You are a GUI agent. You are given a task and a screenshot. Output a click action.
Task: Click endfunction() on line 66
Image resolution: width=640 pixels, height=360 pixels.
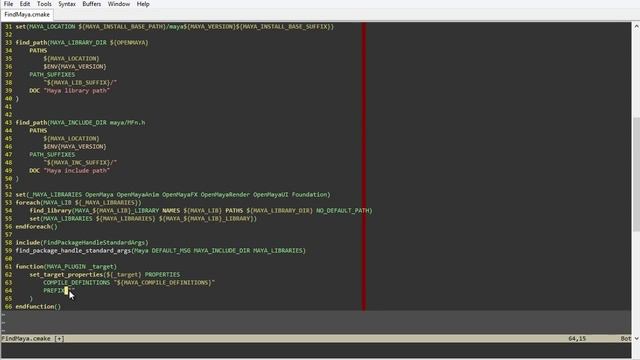pos(38,307)
